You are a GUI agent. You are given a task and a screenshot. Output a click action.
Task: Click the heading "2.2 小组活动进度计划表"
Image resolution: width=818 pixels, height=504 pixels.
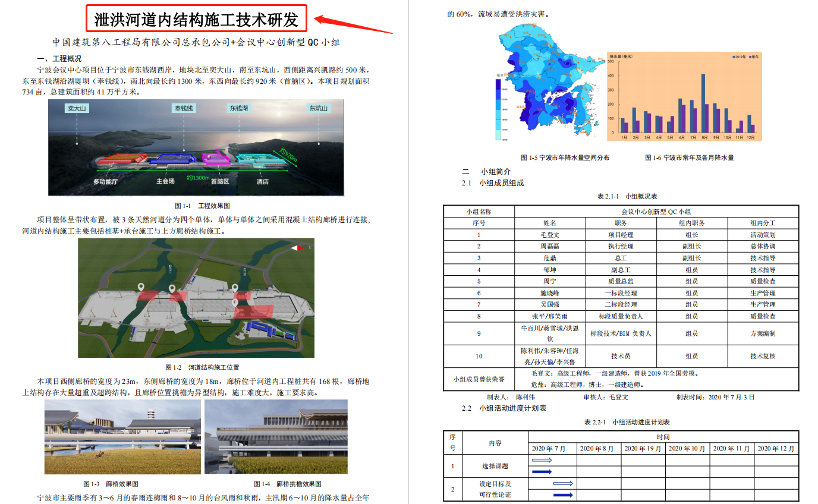(x=504, y=408)
